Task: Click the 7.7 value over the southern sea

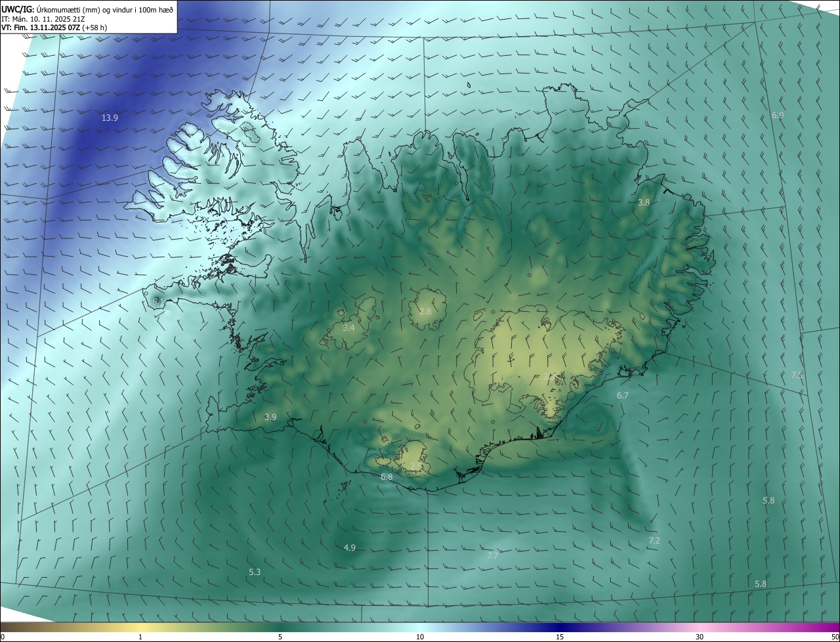Action: 493,556
